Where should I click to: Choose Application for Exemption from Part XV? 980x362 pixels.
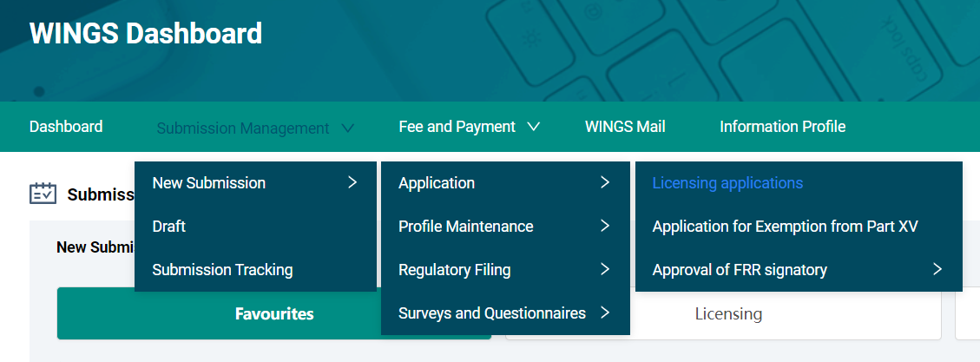(785, 226)
